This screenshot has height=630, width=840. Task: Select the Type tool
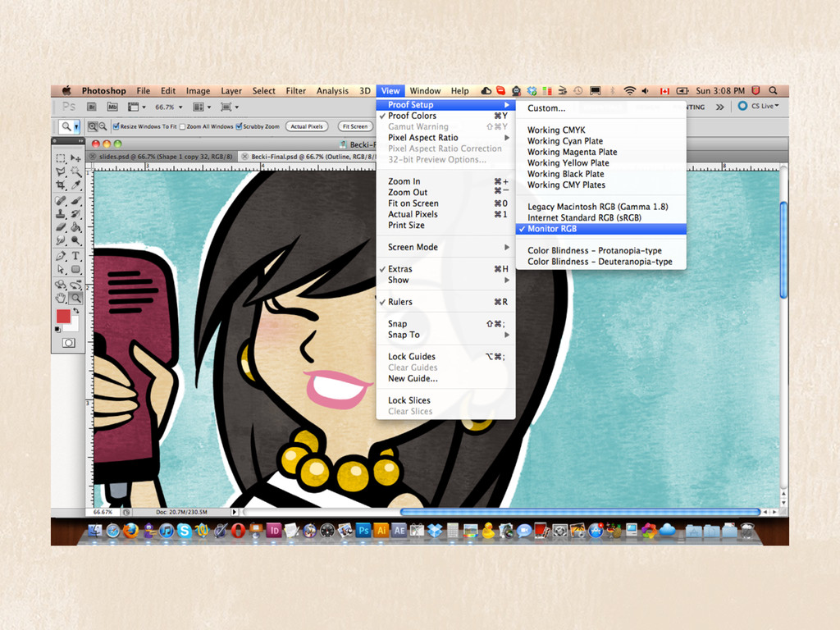click(75, 256)
